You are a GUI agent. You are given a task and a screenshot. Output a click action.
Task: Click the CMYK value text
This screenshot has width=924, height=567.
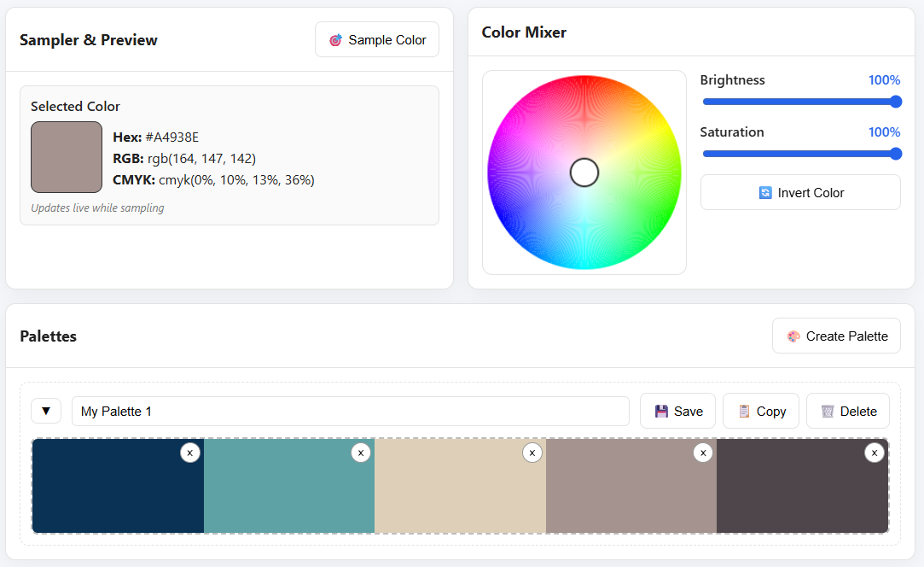236,179
